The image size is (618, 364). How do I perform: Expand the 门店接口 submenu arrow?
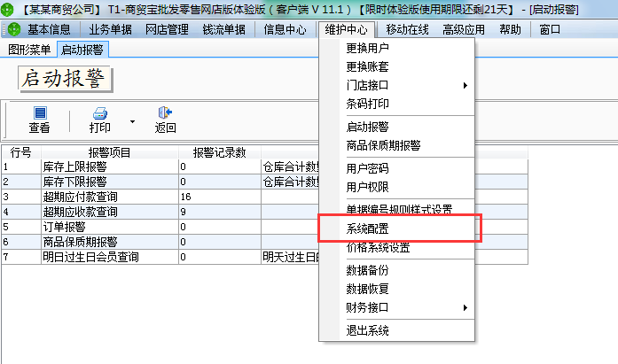(465, 85)
